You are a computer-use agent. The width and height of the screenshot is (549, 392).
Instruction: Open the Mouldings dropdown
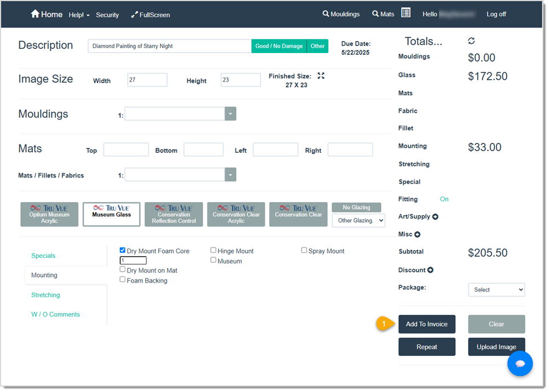pyautogui.click(x=230, y=113)
